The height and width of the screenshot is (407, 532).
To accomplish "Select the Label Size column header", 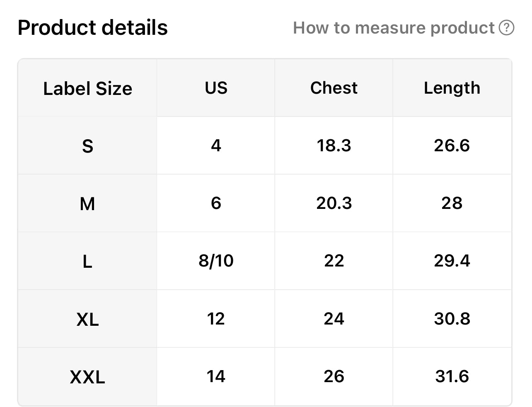I will click(x=87, y=88).
